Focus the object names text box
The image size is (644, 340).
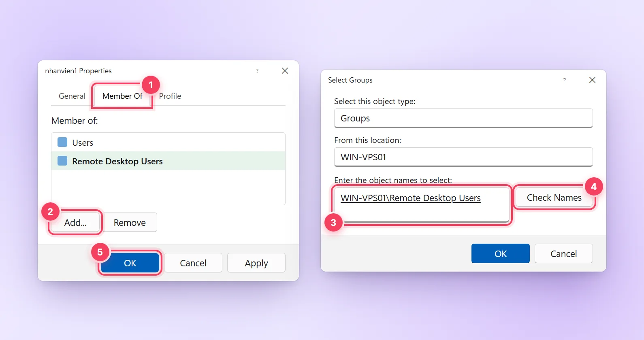422,204
